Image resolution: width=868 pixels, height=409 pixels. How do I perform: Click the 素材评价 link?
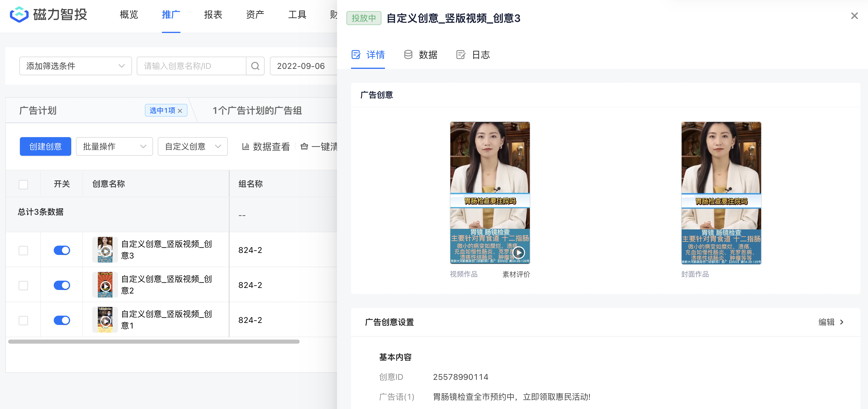(x=516, y=274)
